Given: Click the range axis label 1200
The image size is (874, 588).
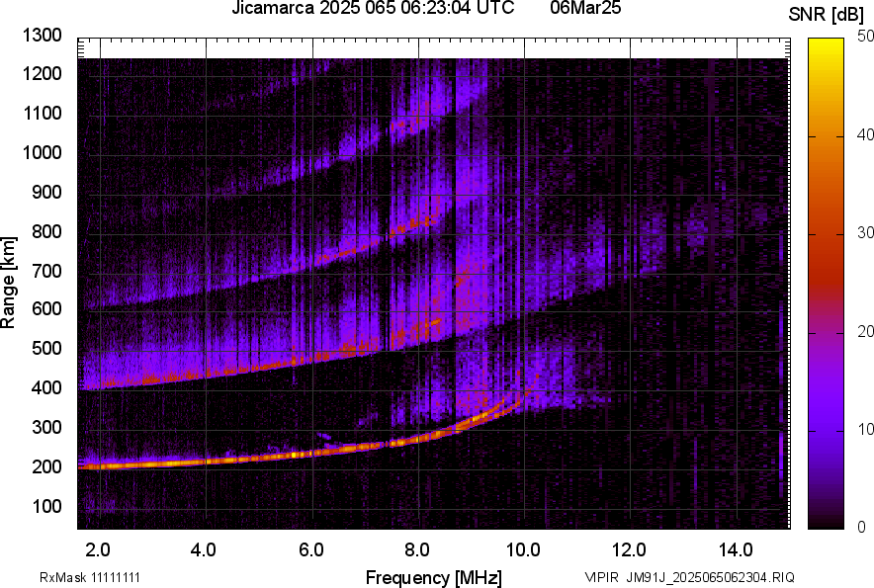Looking at the screenshot, I should [42, 73].
